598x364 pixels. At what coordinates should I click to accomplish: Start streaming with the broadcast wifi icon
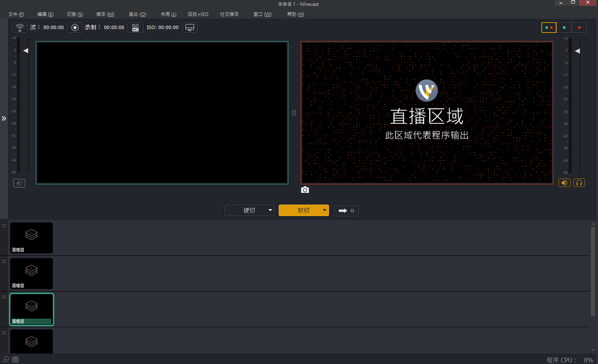coord(20,28)
